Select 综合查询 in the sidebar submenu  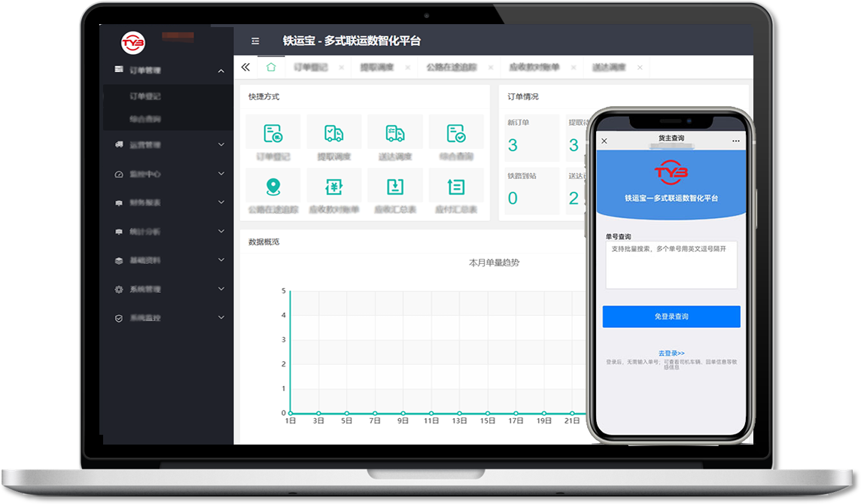(x=145, y=119)
